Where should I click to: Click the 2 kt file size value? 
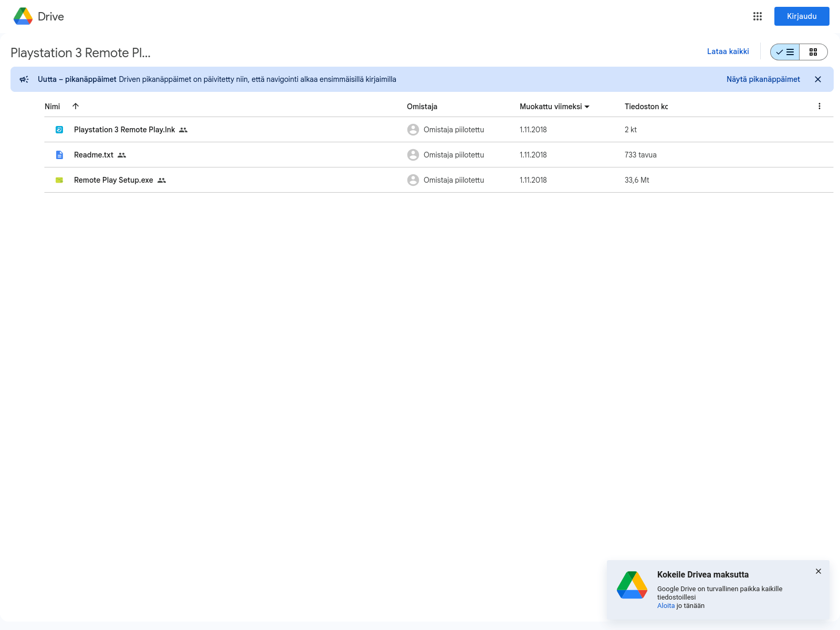(631, 130)
